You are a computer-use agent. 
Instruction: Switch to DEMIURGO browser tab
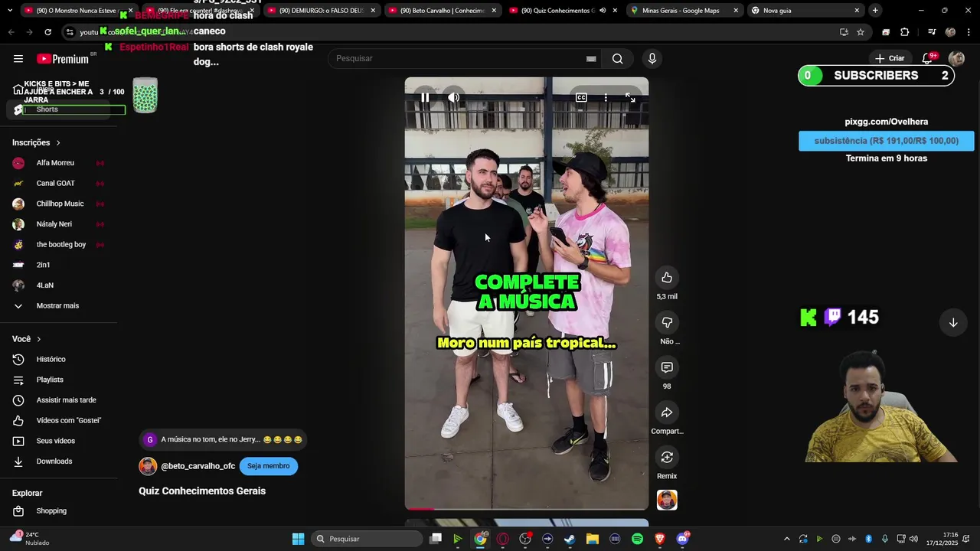click(x=322, y=11)
